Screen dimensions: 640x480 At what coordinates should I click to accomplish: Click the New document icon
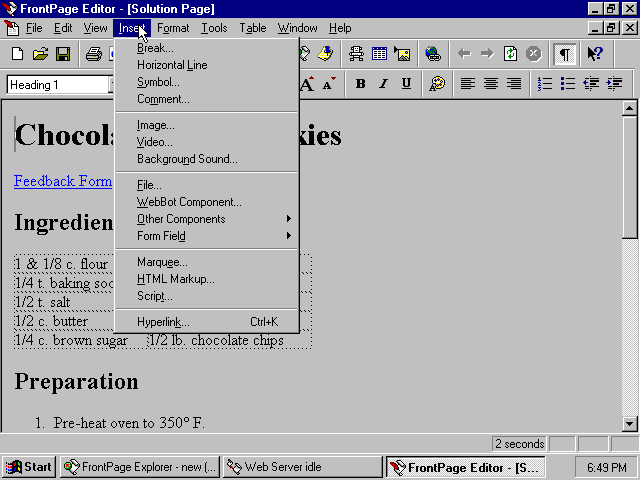17,54
